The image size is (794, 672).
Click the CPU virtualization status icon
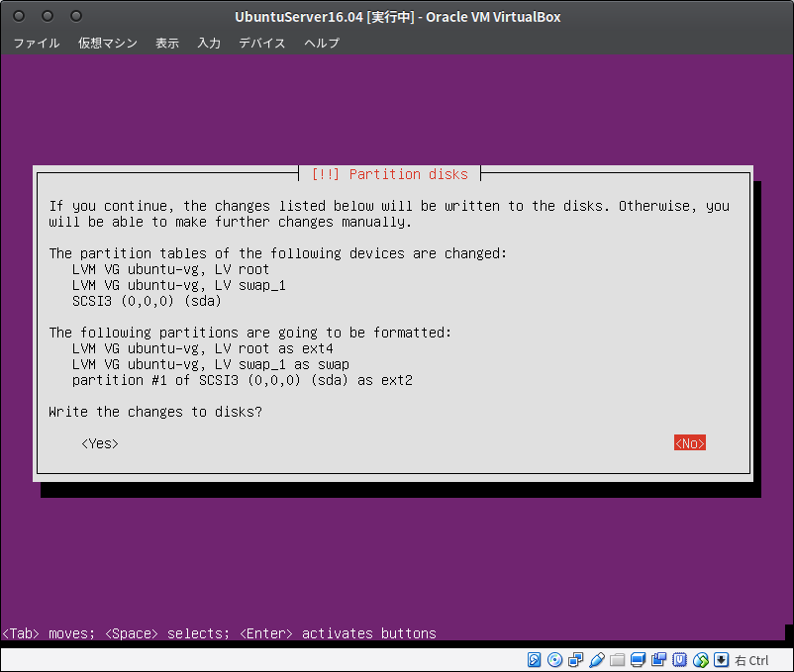click(x=679, y=660)
